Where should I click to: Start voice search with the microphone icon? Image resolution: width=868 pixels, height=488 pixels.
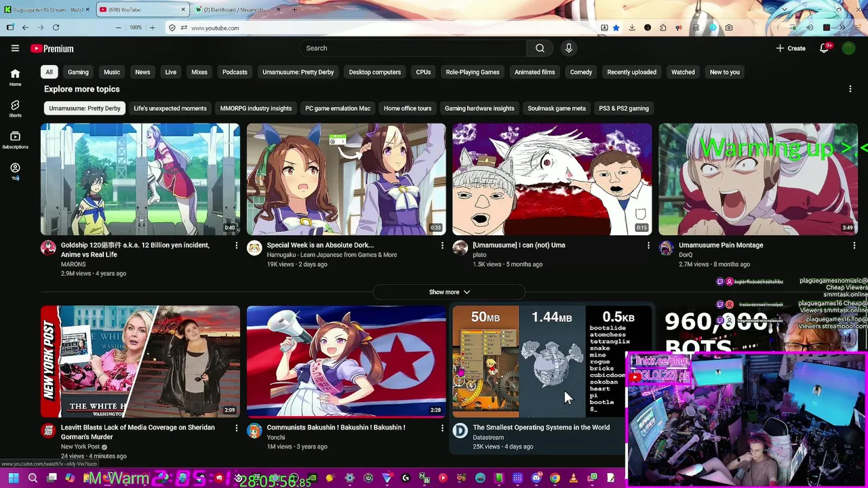tap(568, 48)
